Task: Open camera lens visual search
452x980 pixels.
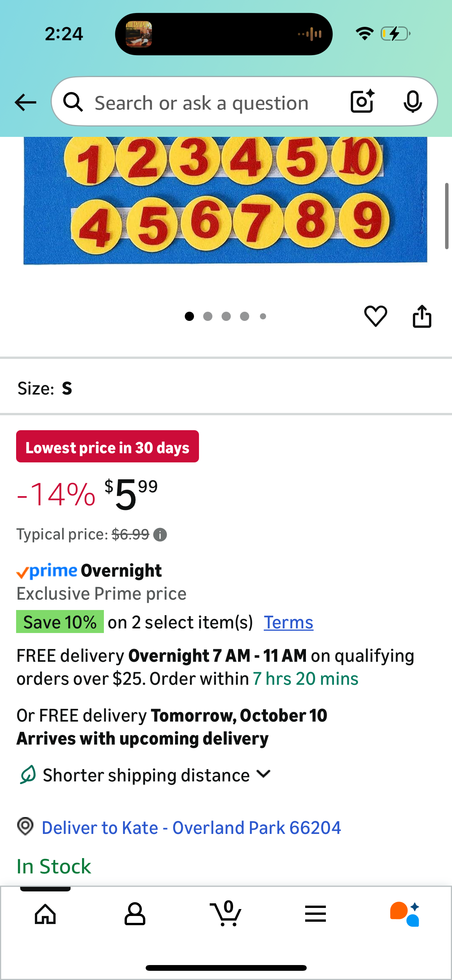Action: tap(362, 102)
